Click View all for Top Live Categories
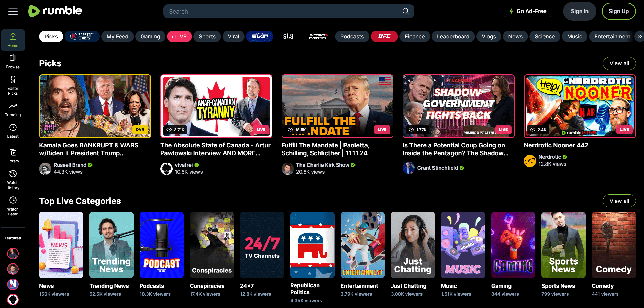 tap(619, 201)
